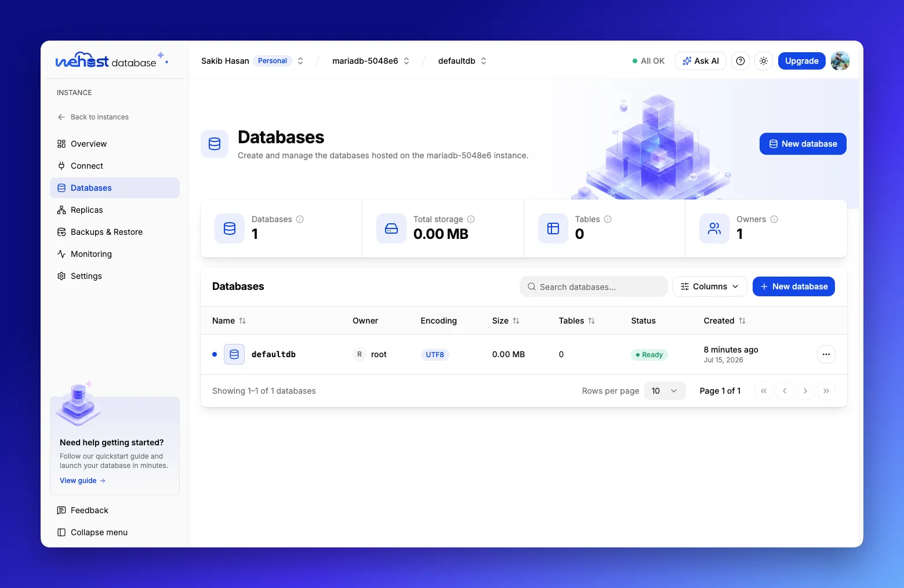Go to the previous page of results
This screenshot has width=904, height=588.
785,391
